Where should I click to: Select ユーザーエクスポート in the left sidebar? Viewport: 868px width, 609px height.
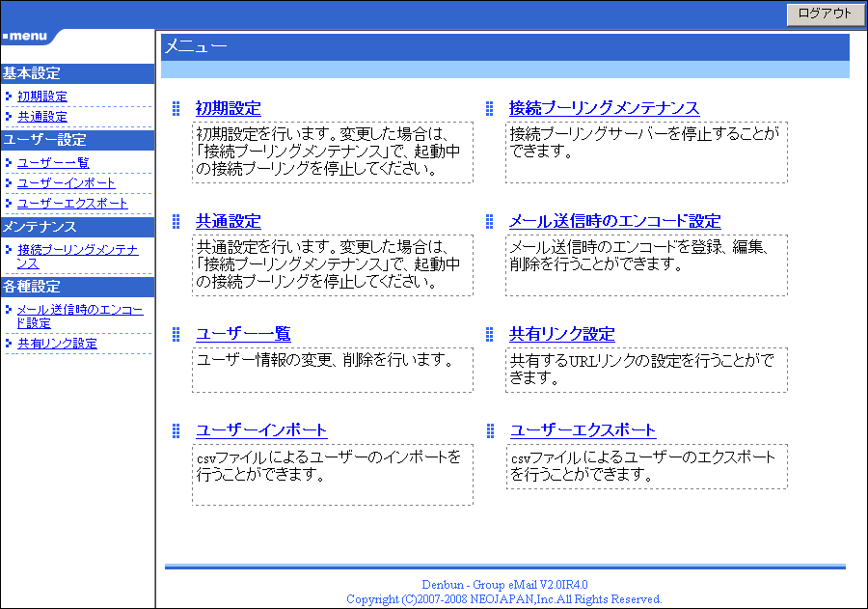(72, 204)
